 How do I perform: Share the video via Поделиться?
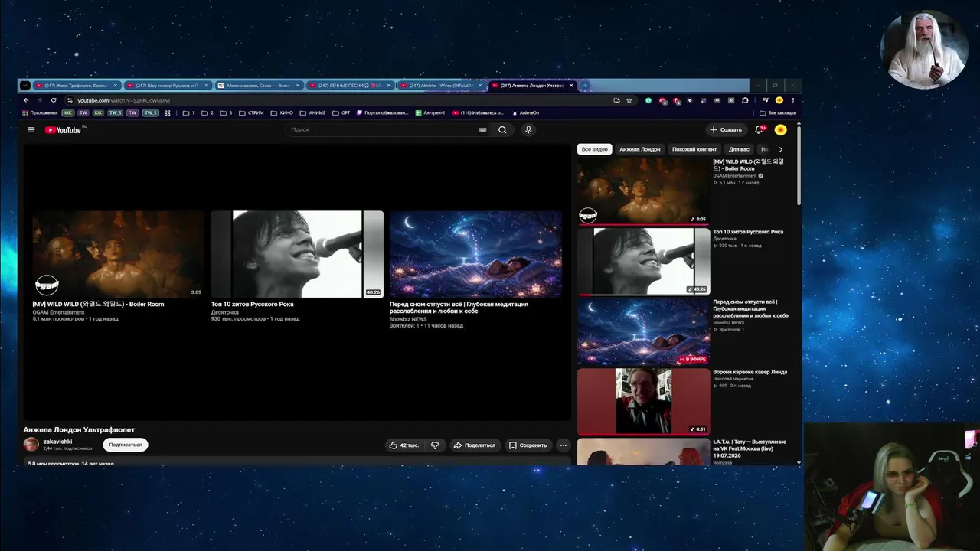point(474,445)
